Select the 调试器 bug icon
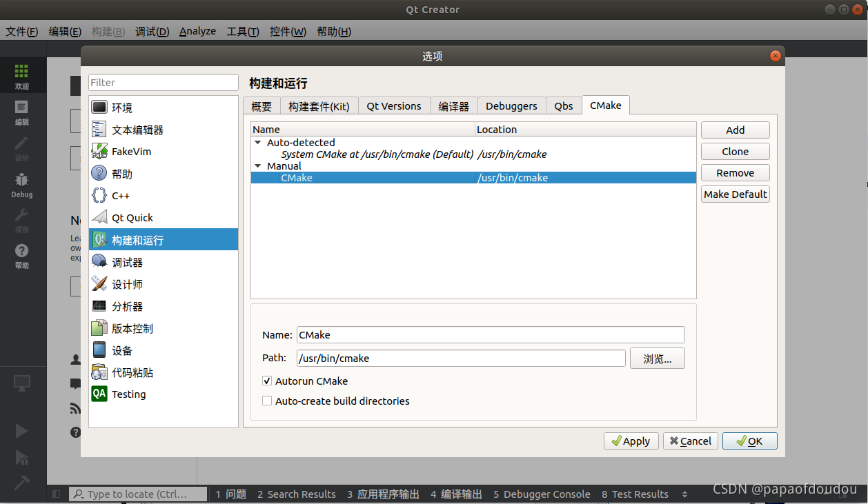Image resolution: width=868 pixels, height=504 pixels. click(x=100, y=262)
